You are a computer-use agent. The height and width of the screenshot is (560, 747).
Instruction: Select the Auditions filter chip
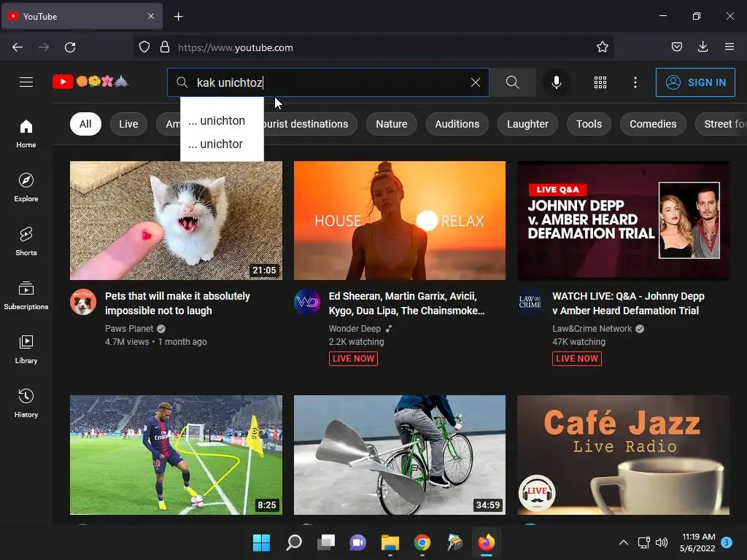point(457,124)
